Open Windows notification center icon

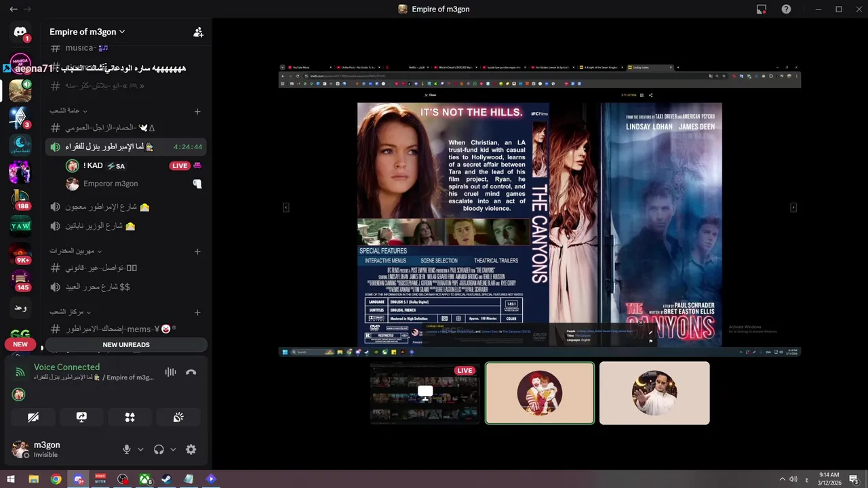click(854, 479)
